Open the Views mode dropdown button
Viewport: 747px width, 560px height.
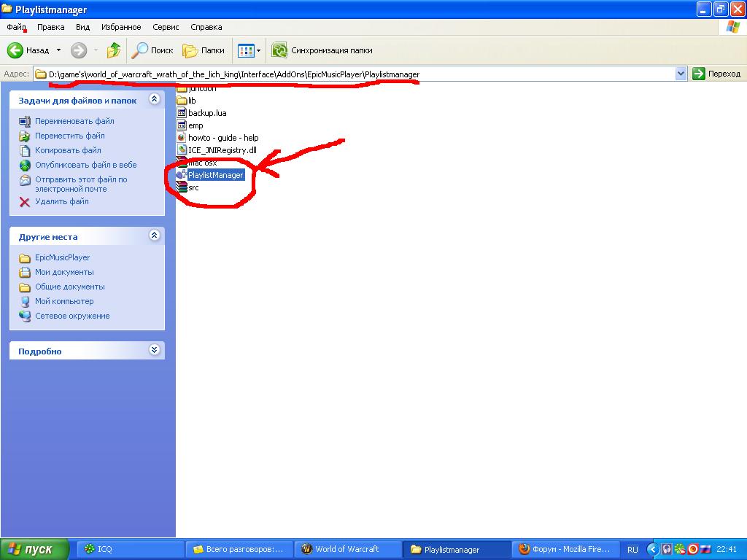click(249, 50)
